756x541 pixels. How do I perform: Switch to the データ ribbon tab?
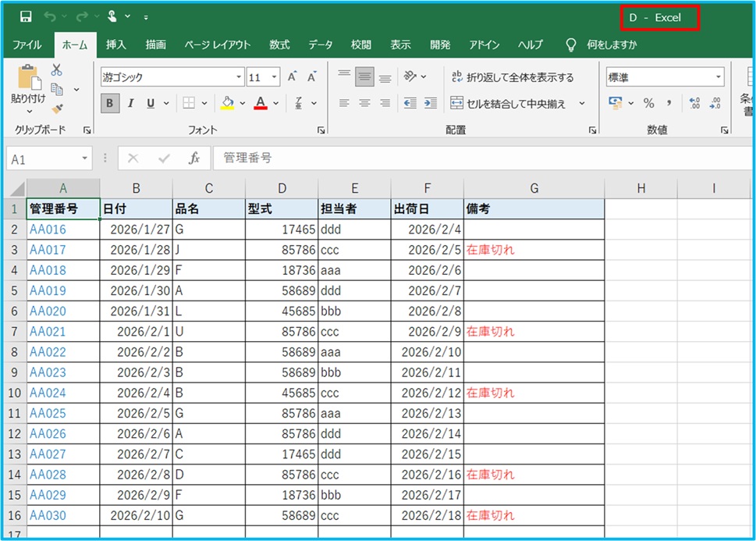point(320,44)
